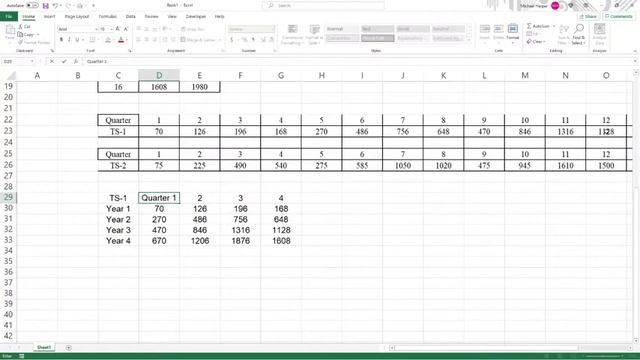Viewport: 640px width, 360px height.
Task: Open Find & Select magnifier icon
Action: pos(579,29)
